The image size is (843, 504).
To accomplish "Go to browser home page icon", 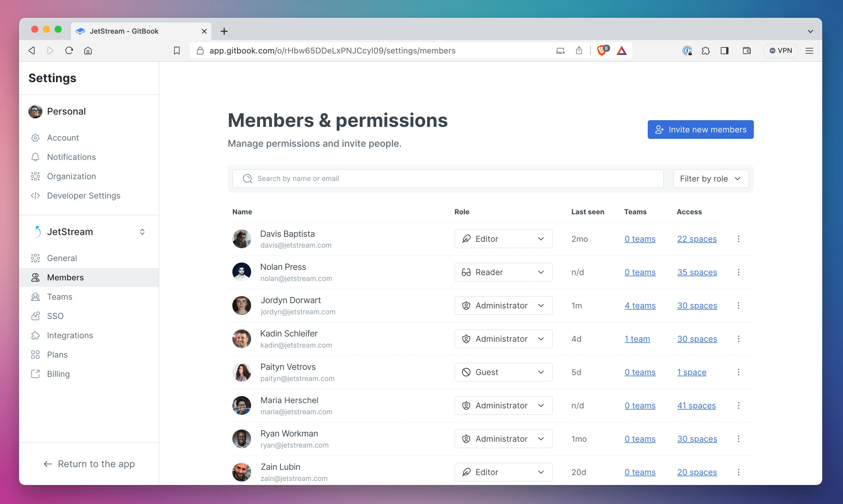I will (x=88, y=51).
